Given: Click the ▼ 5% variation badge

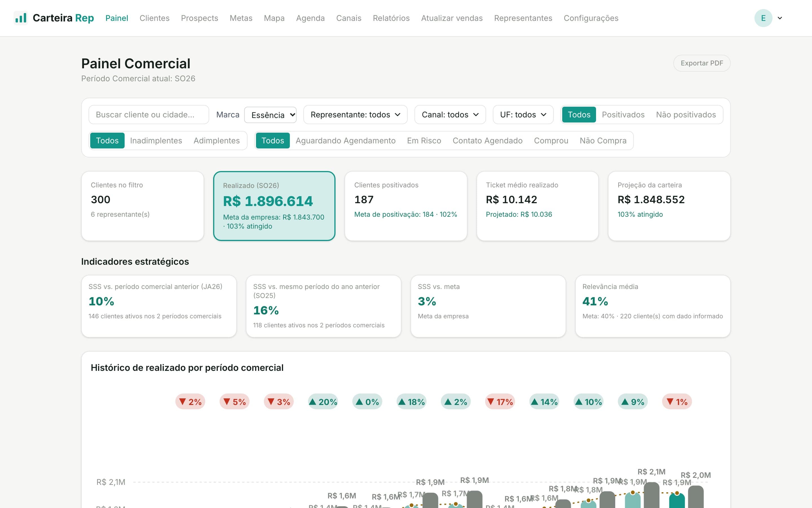Looking at the screenshot, I should coord(235,402).
